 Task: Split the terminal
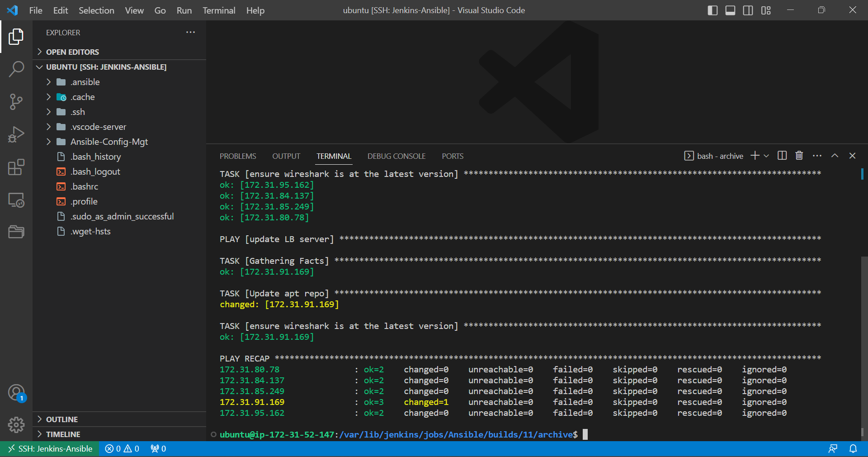coord(782,156)
